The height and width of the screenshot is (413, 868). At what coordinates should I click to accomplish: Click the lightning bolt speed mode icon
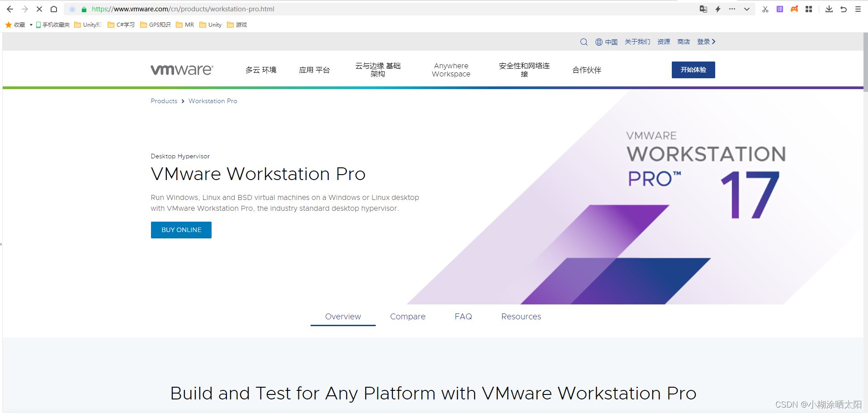[x=718, y=9]
